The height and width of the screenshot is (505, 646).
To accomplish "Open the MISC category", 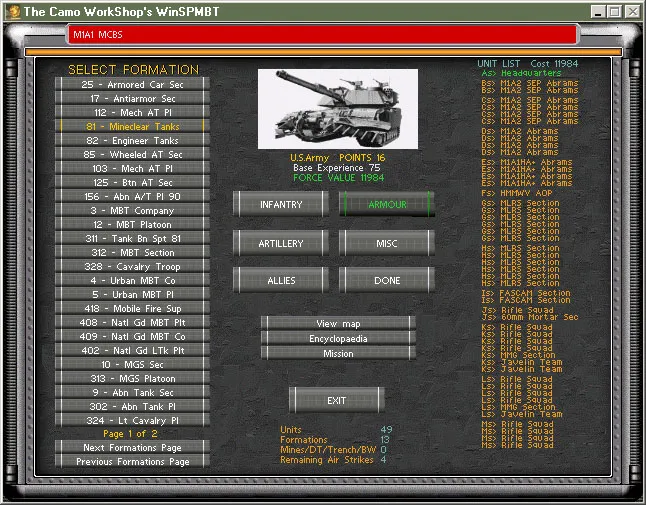I will tap(387, 243).
